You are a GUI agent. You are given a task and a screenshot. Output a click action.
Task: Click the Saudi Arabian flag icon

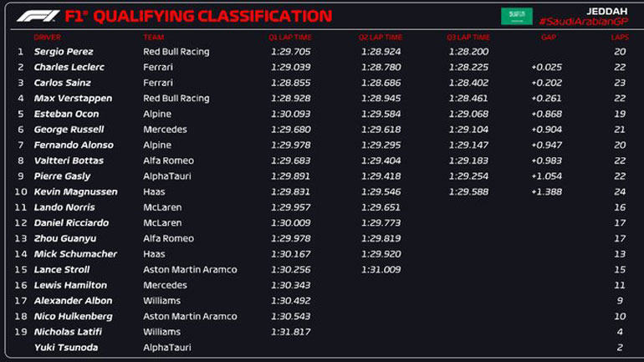[x=516, y=16]
